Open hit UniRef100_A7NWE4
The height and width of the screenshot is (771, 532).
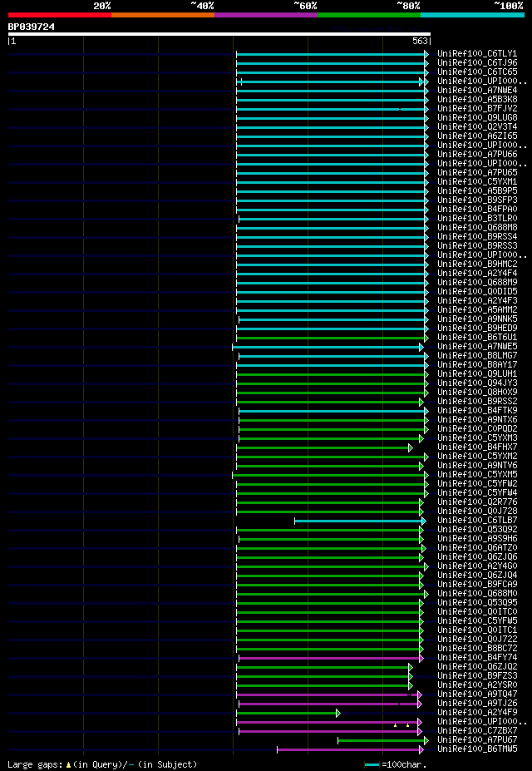pos(477,91)
